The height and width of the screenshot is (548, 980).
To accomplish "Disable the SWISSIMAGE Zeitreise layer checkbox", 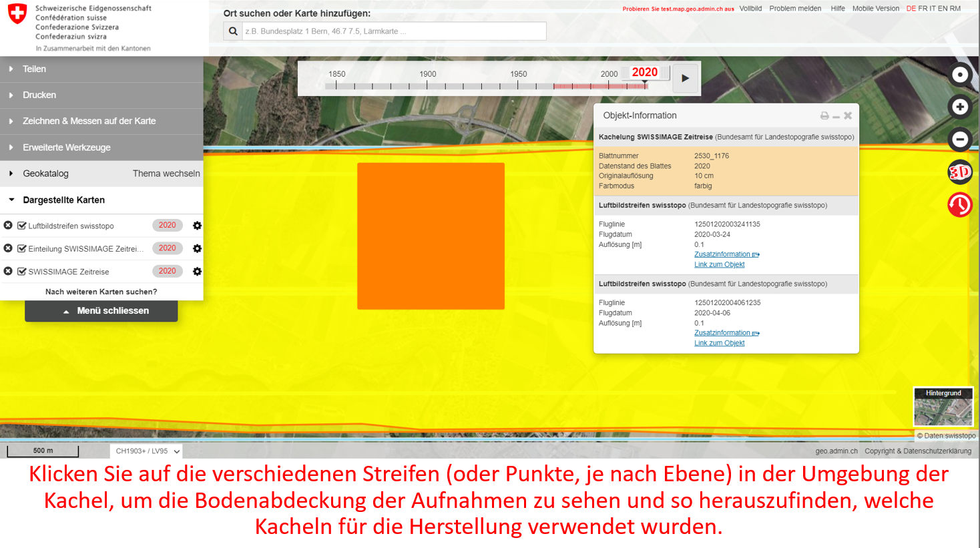I will 22,272.
